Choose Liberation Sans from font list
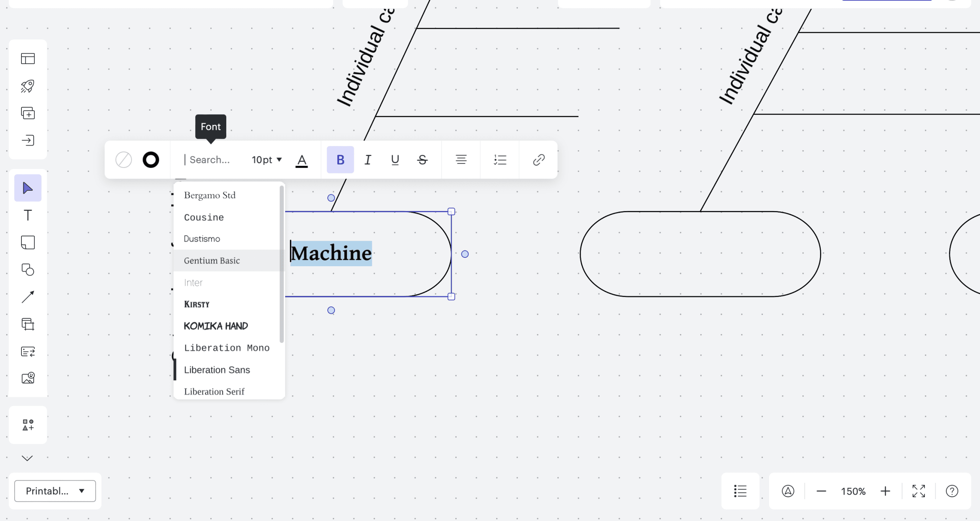 coord(217,370)
